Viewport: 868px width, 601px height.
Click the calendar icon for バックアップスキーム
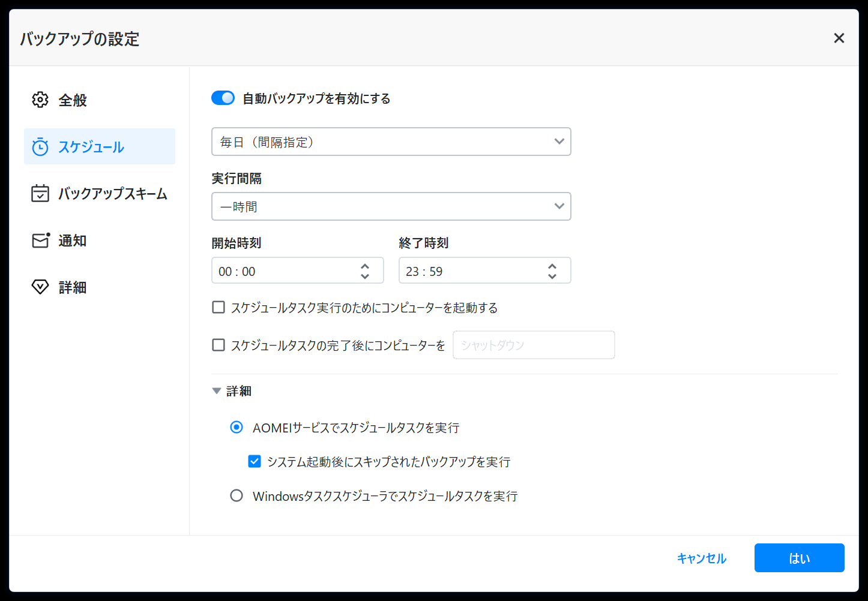(x=40, y=194)
